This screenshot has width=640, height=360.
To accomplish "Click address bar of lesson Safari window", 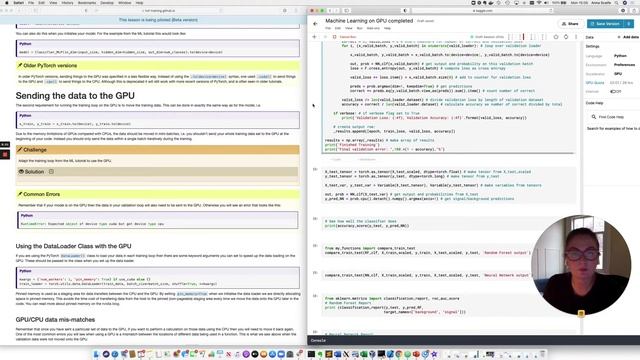I will 159,11.
